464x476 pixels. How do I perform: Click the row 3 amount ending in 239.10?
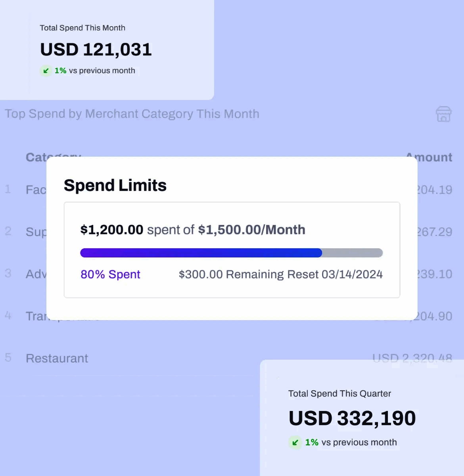435,274
